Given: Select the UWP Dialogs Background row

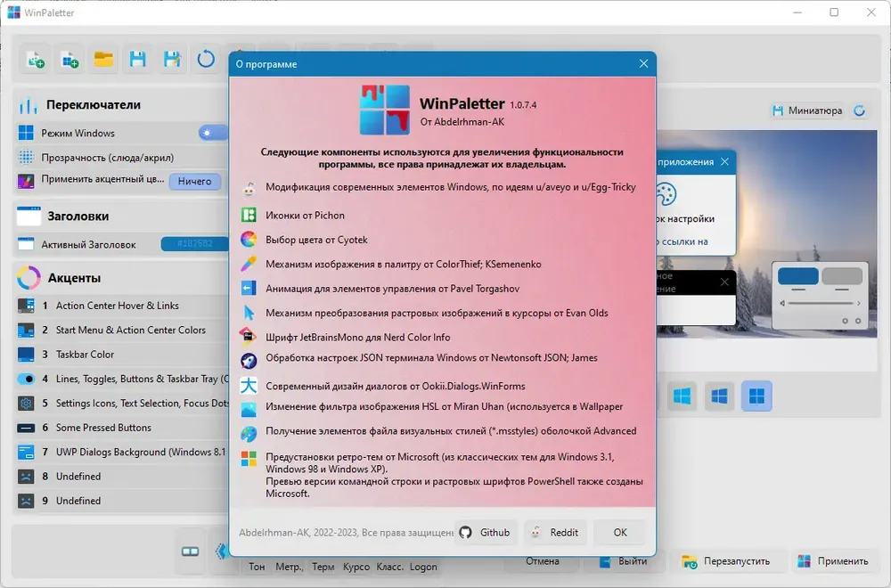Looking at the screenshot, I should (122, 453).
